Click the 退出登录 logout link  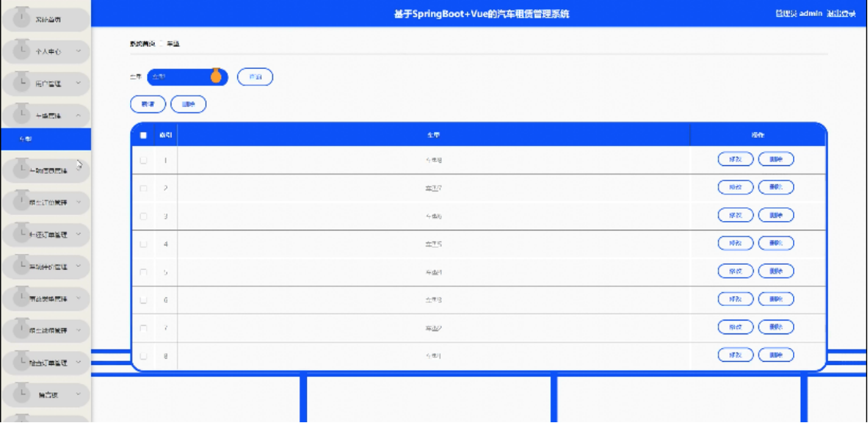coord(841,14)
